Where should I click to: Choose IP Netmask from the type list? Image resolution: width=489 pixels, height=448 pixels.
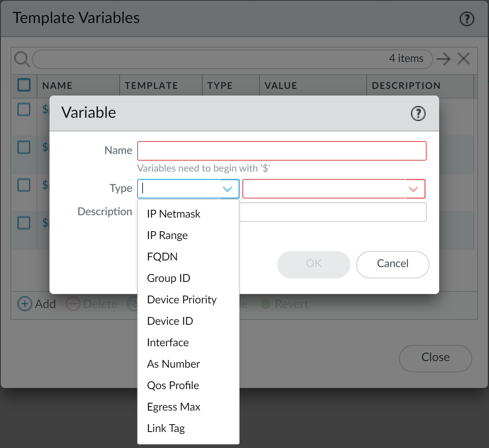click(x=173, y=214)
